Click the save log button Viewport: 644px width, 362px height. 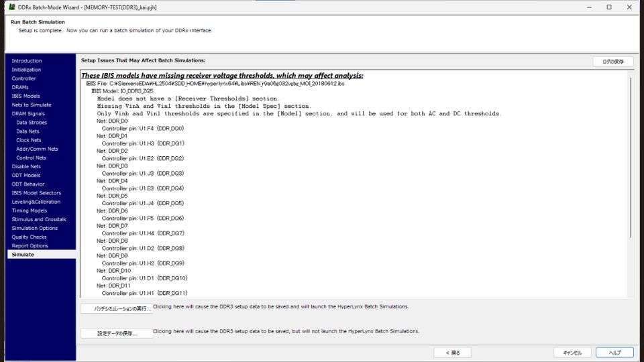coord(612,62)
